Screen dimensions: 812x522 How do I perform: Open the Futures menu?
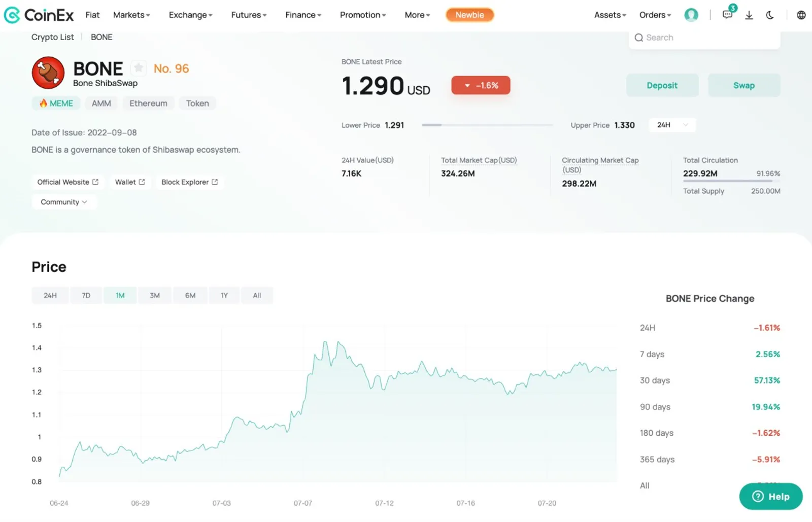249,15
